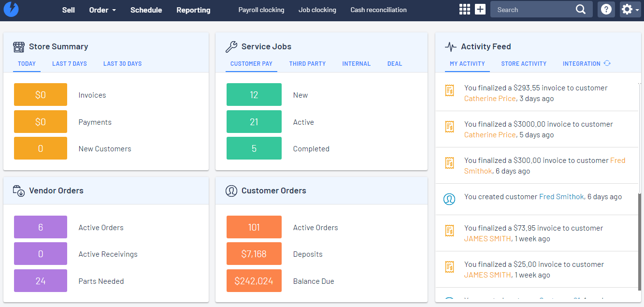This screenshot has height=307, width=644.
Task: Go to Job clocking
Action: 317,10
